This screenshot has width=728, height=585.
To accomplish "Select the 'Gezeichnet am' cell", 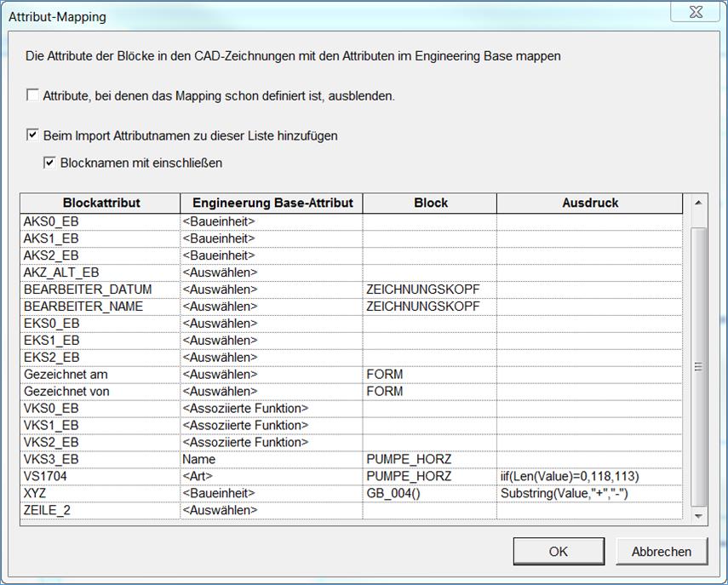I will (x=100, y=374).
